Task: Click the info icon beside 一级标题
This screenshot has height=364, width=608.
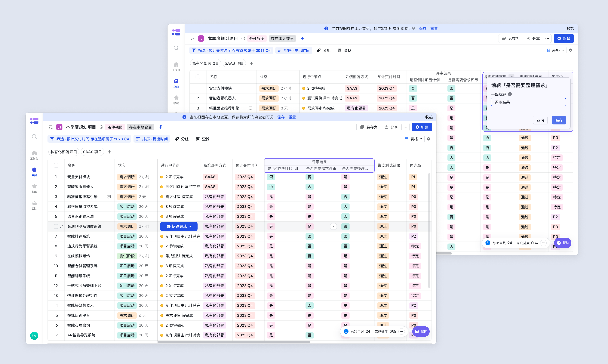Action: pyautogui.click(x=510, y=94)
